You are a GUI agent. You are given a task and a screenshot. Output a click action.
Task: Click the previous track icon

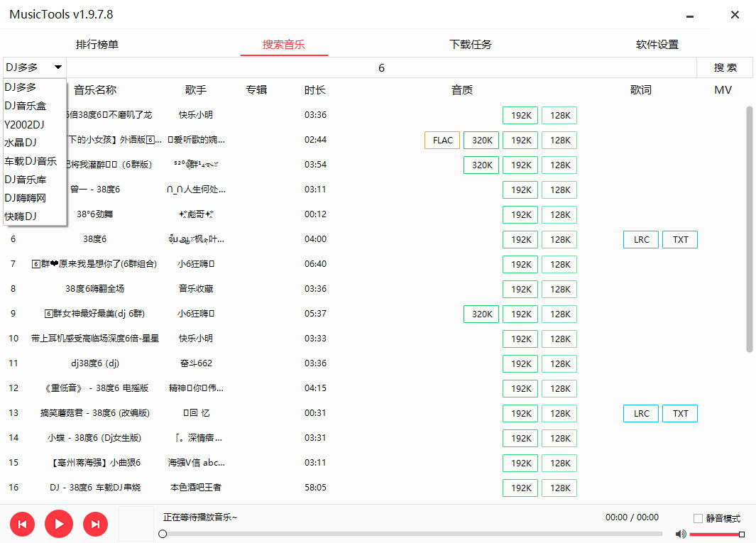[x=22, y=524]
